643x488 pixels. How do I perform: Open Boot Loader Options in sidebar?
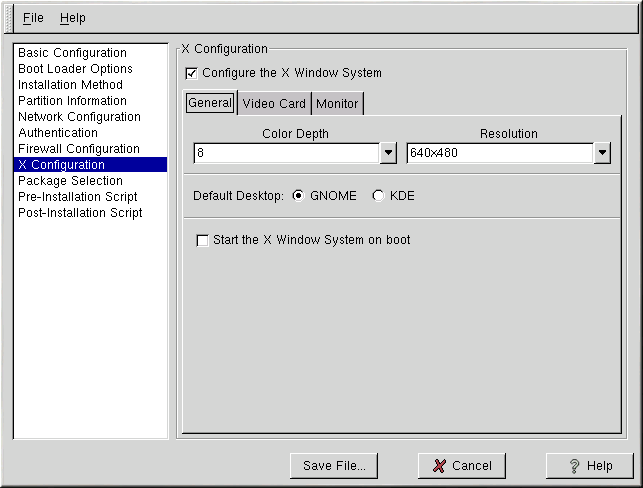click(x=75, y=69)
